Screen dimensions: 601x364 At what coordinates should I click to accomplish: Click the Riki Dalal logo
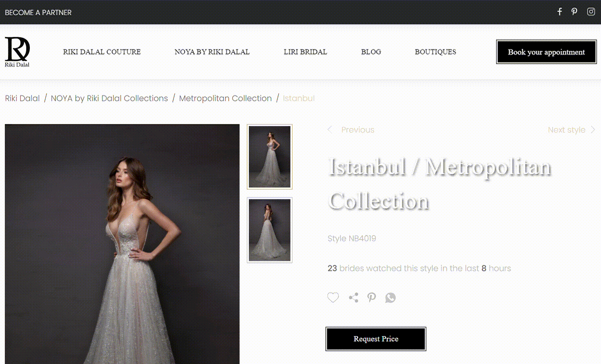(17, 52)
